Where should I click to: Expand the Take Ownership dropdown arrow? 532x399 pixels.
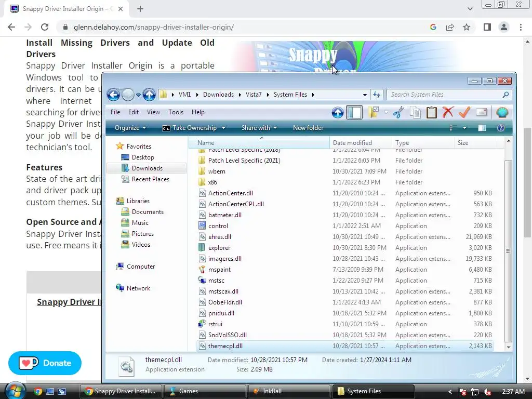click(223, 128)
